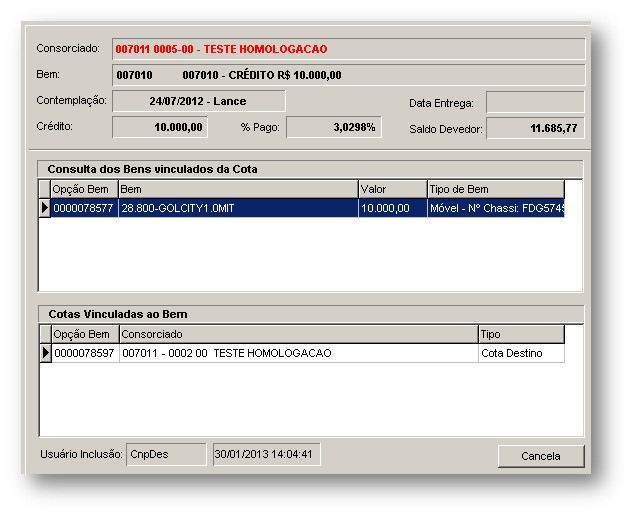Click the Consorciado column header in lower grid
The image size is (633, 516).
(299, 334)
